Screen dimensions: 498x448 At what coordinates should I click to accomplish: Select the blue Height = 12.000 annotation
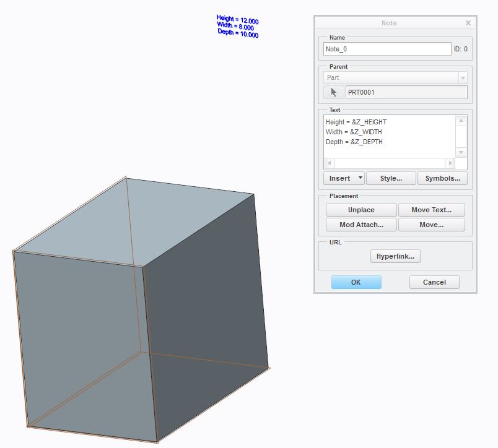click(x=237, y=19)
